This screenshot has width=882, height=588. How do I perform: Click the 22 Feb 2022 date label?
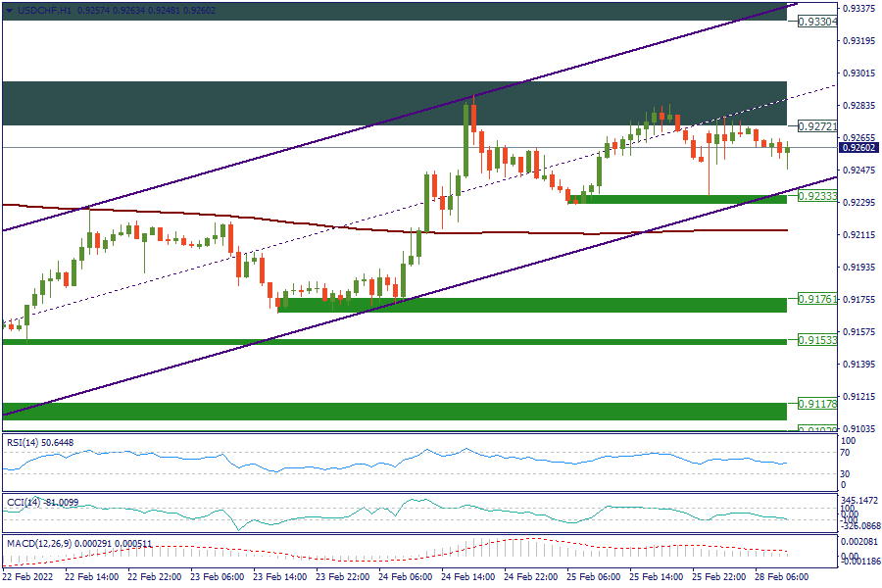coord(29,578)
